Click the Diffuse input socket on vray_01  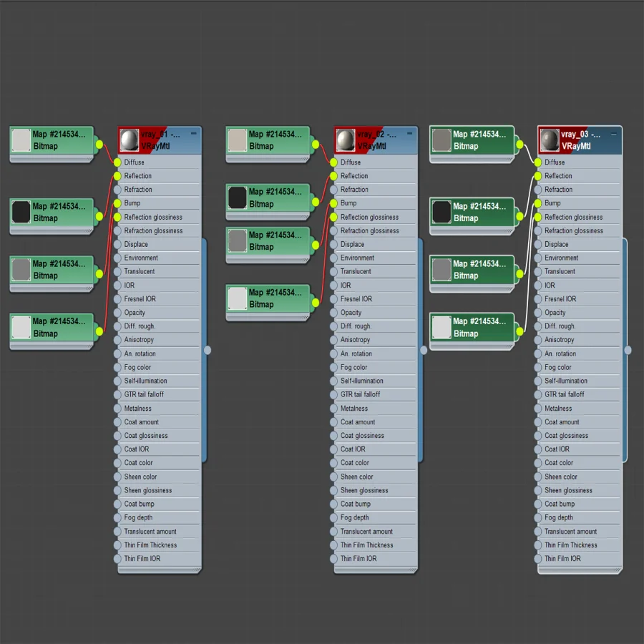pyautogui.click(x=117, y=162)
